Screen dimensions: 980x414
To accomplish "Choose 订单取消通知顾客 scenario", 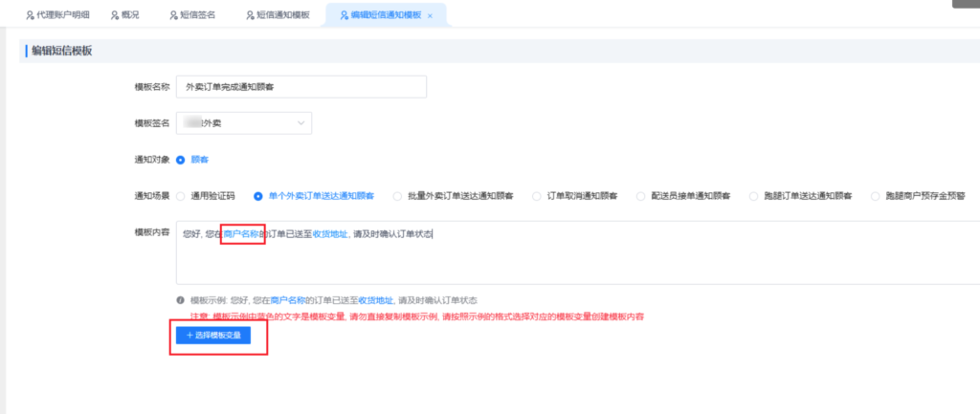I will coord(537,196).
